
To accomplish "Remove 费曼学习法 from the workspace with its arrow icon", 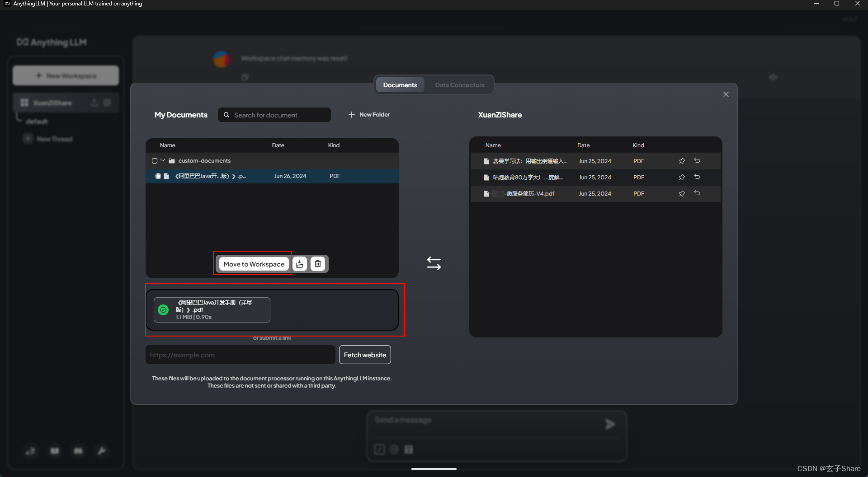I will [x=697, y=161].
